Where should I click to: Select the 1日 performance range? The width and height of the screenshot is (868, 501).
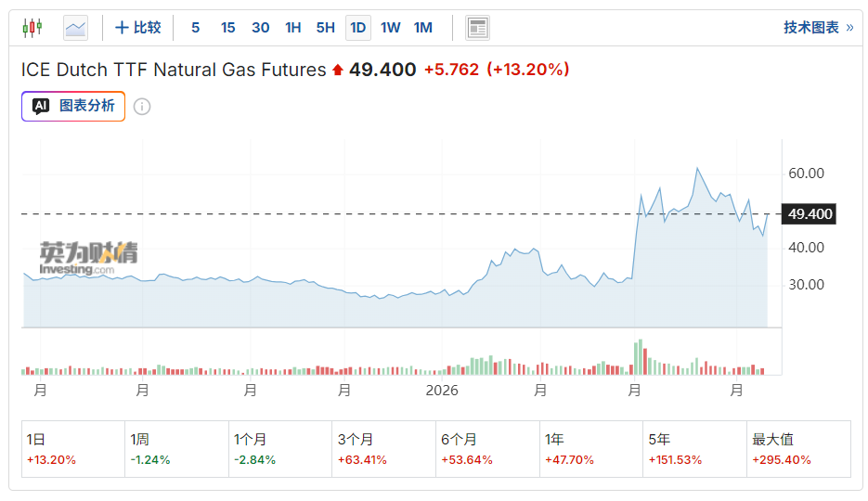[x=72, y=449]
